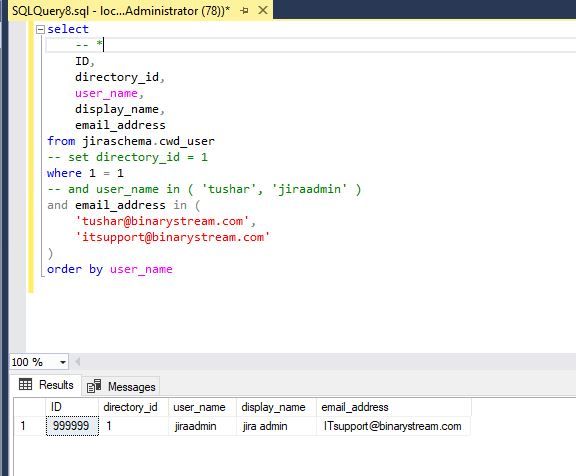The image size is (576, 476).
Task: Select the directory_id cell with value 1
Action: click(133, 426)
